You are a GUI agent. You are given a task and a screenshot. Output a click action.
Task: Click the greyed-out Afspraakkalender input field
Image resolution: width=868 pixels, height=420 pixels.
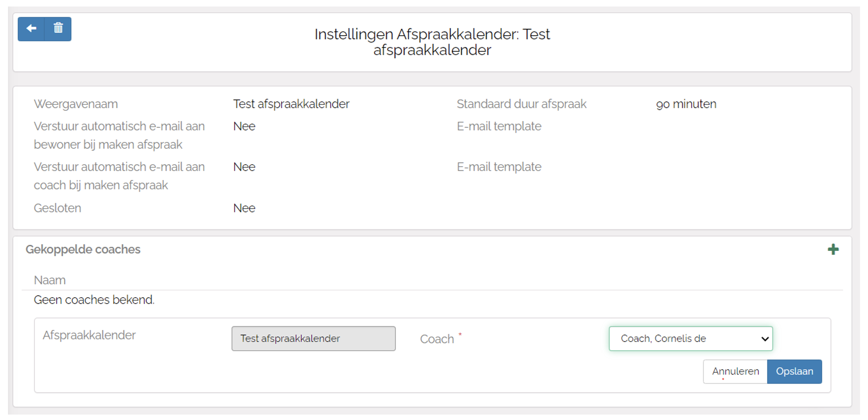coord(313,339)
